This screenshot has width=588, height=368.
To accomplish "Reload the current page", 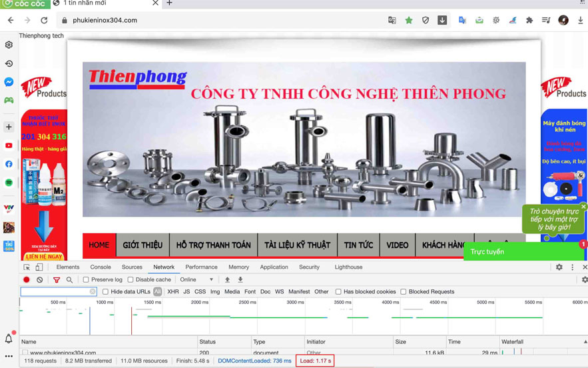I will (44, 20).
